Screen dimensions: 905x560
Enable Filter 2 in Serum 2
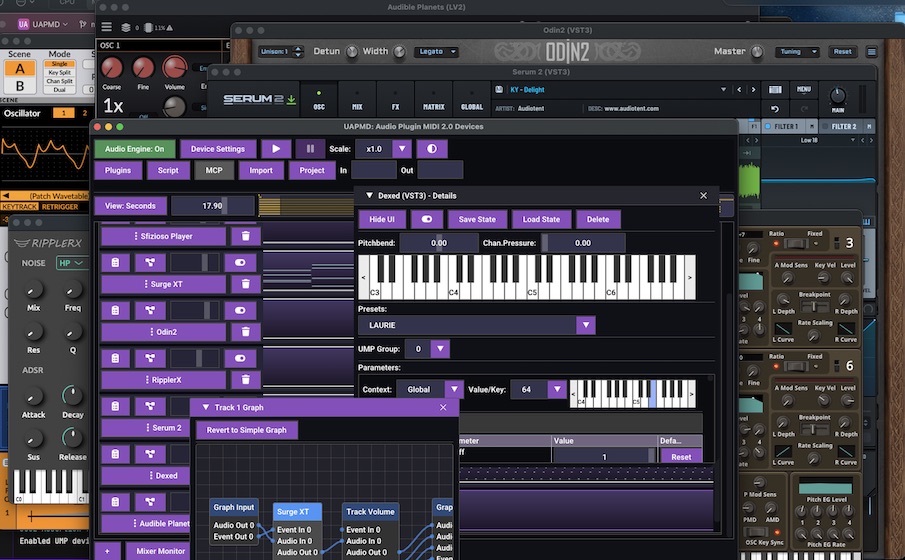click(x=825, y=126)
